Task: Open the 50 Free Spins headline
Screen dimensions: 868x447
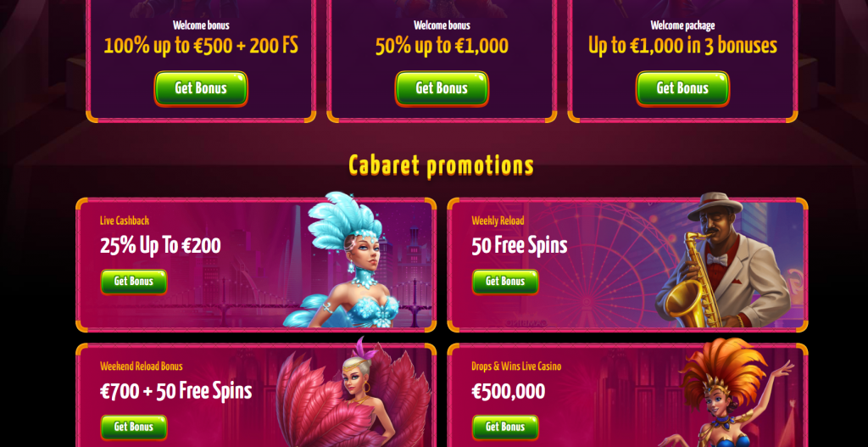Action: point(520,246)
